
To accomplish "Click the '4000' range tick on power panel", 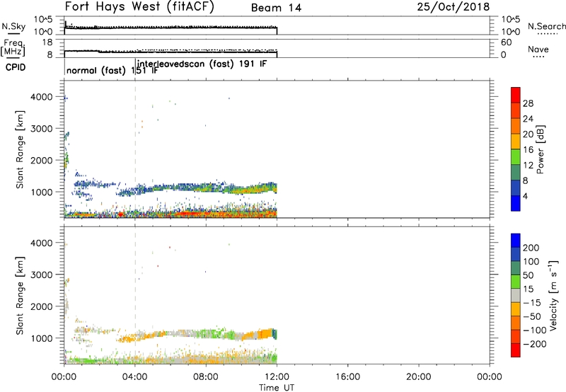I will click(x=42, y=97).
